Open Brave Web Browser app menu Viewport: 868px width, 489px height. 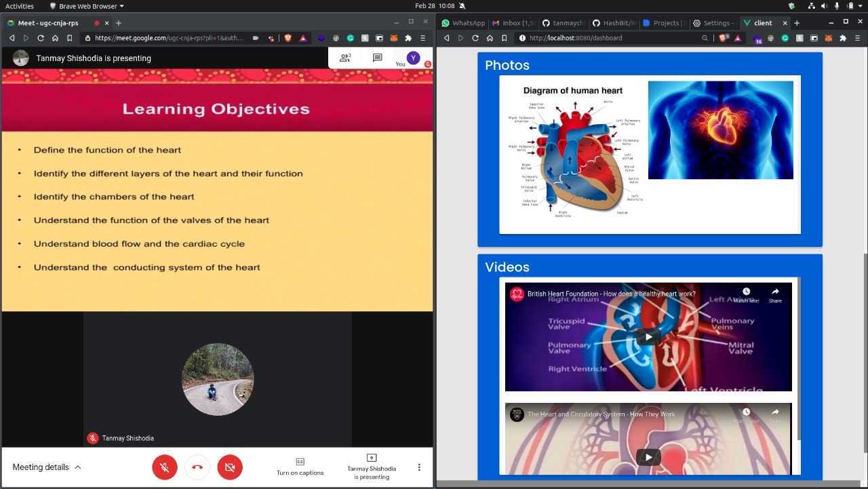87,5
